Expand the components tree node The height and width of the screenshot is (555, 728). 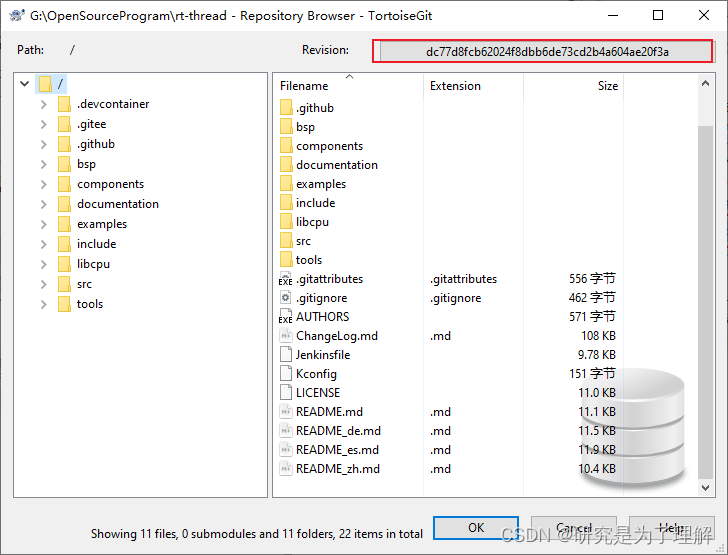tap(44, 184)
